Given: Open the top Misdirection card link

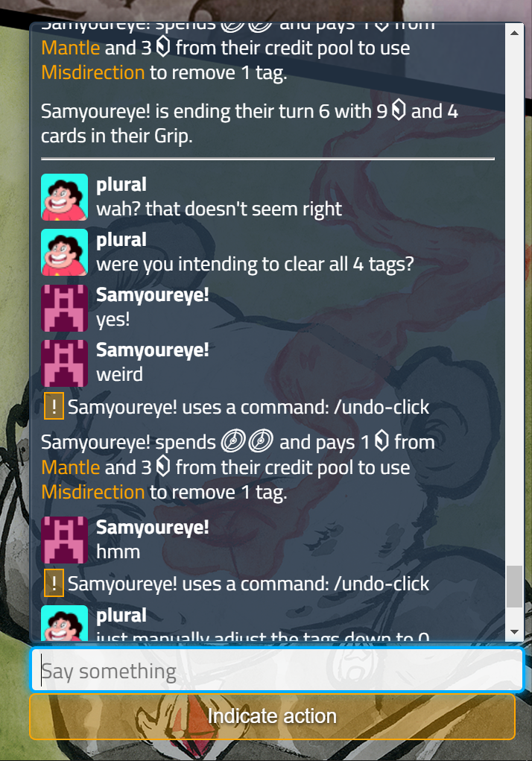Looking at the screenshot, I should pos(93,73).
